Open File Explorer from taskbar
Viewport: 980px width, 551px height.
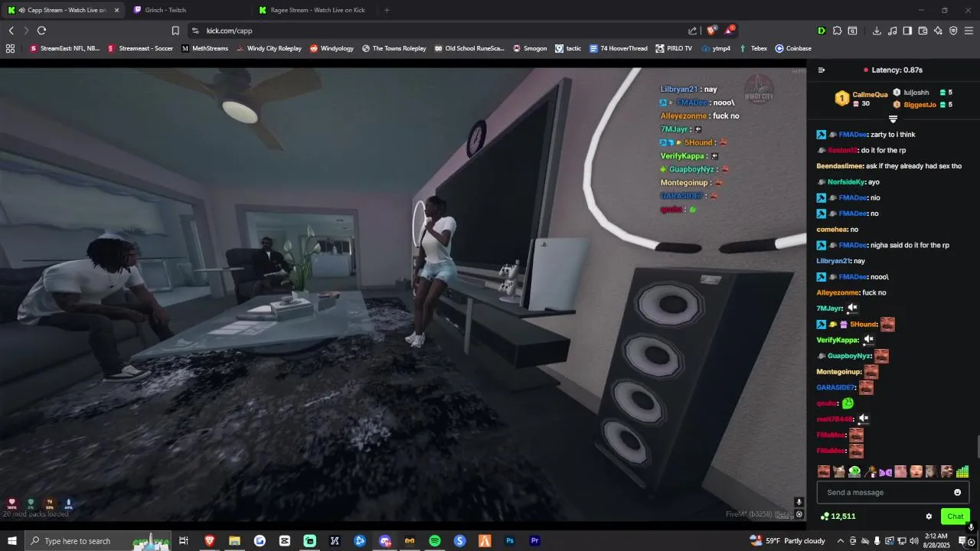click(234, 541)
